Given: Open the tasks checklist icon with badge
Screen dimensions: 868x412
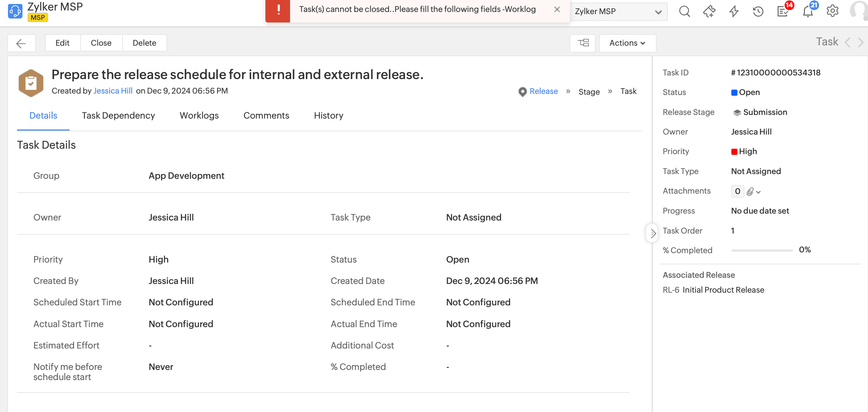Looking at the screenshot, I should (x=783, y=11).
